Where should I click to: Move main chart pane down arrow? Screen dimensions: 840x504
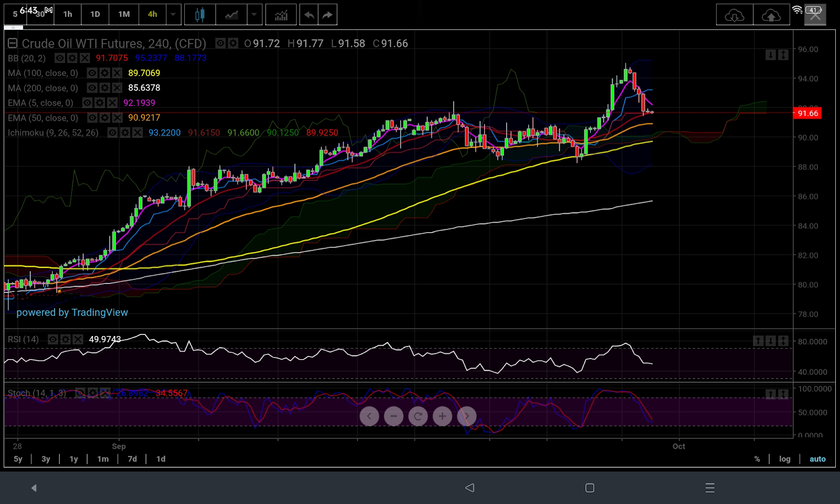771,55
